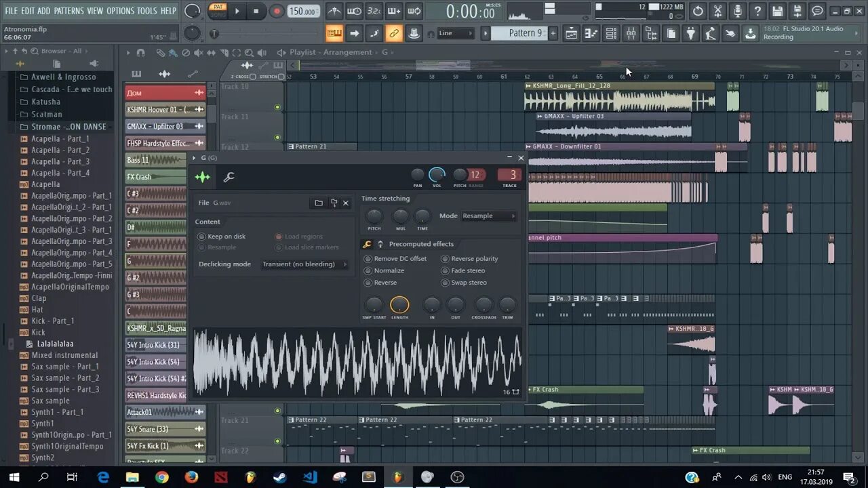
Task: Open the snap dropdown showing Line
Action: (x=454, y=33)
